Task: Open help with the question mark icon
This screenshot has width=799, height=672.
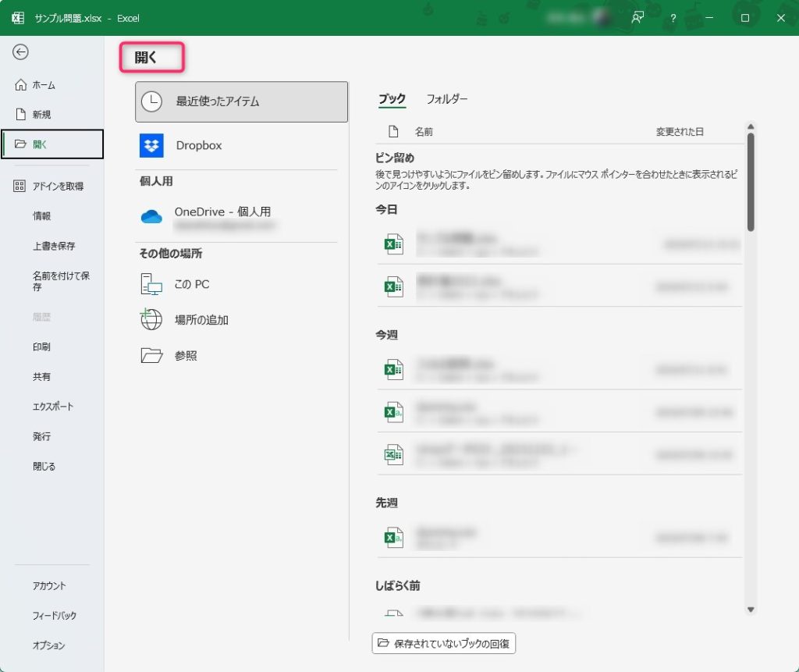Action: click(673, 18)
